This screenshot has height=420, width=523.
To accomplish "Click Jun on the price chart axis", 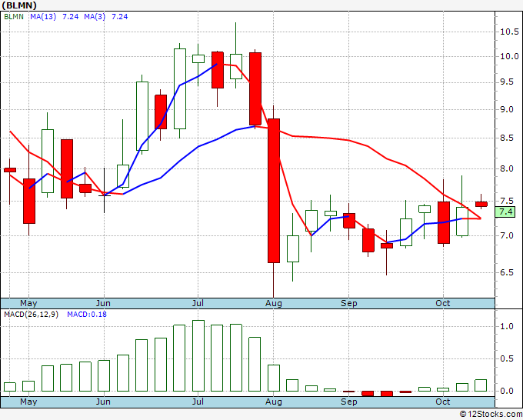I will click(x=103, y=303).
